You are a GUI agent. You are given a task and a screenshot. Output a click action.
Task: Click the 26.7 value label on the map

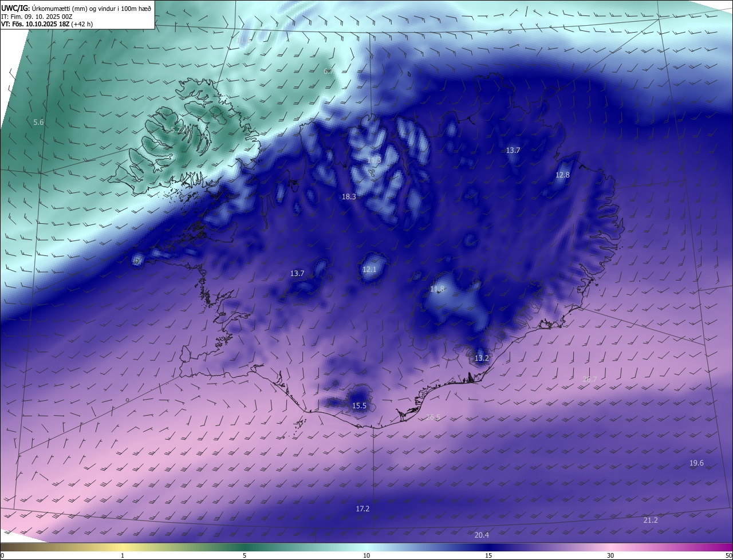click(589, 379)
